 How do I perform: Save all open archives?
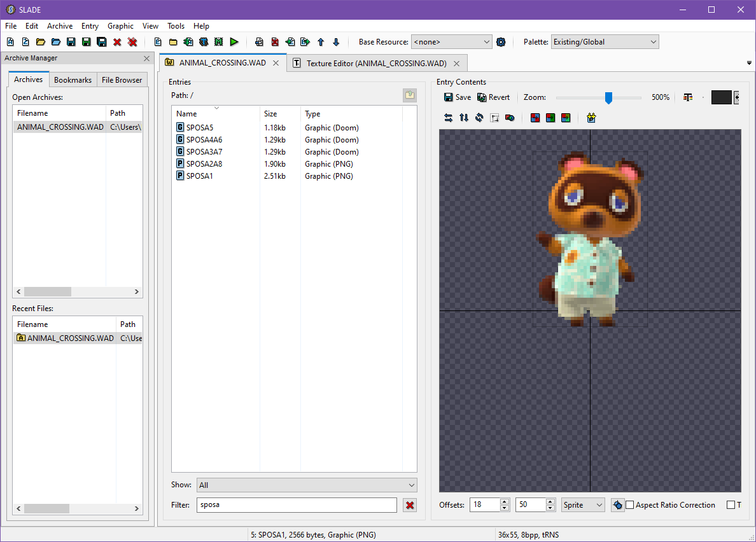102,42
